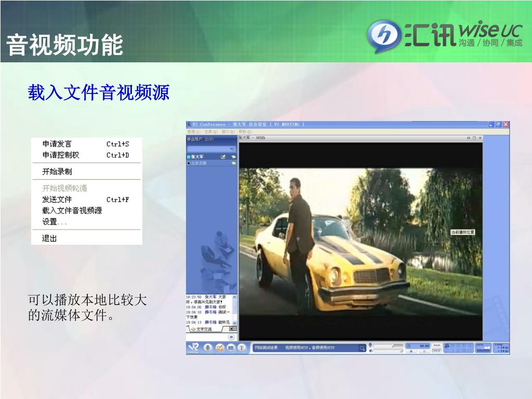Click the chat message input box

pyautogui.click(x=207, y=337)
